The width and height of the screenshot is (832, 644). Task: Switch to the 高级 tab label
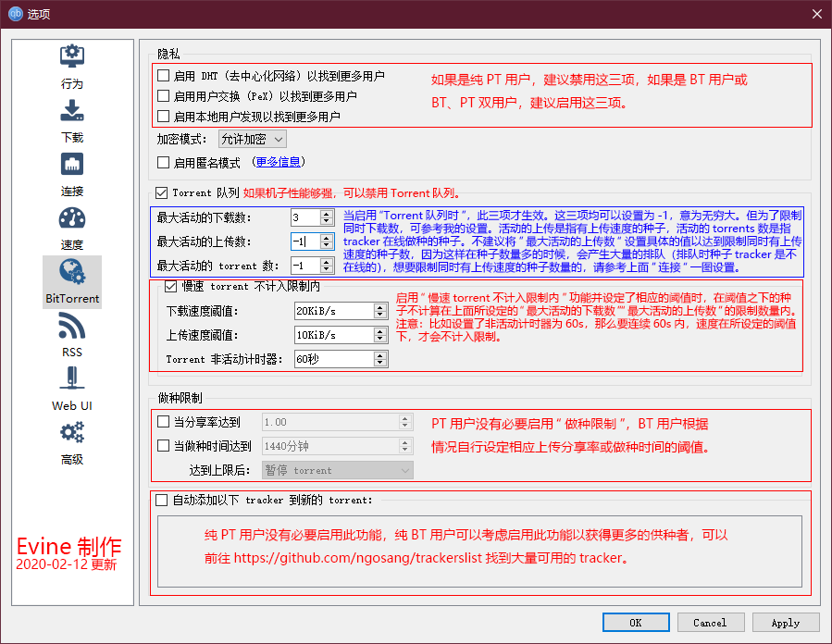[71, 459]
